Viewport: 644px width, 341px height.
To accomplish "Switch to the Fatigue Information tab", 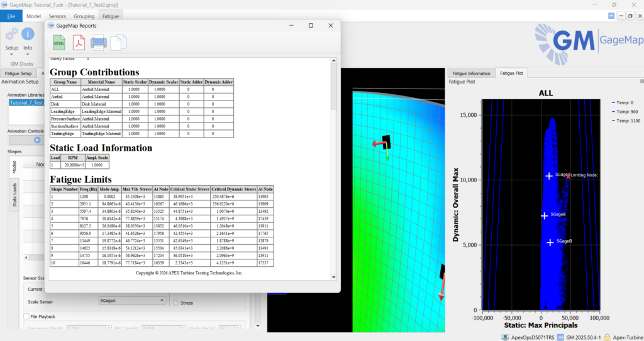I will (x=470, y=73).
